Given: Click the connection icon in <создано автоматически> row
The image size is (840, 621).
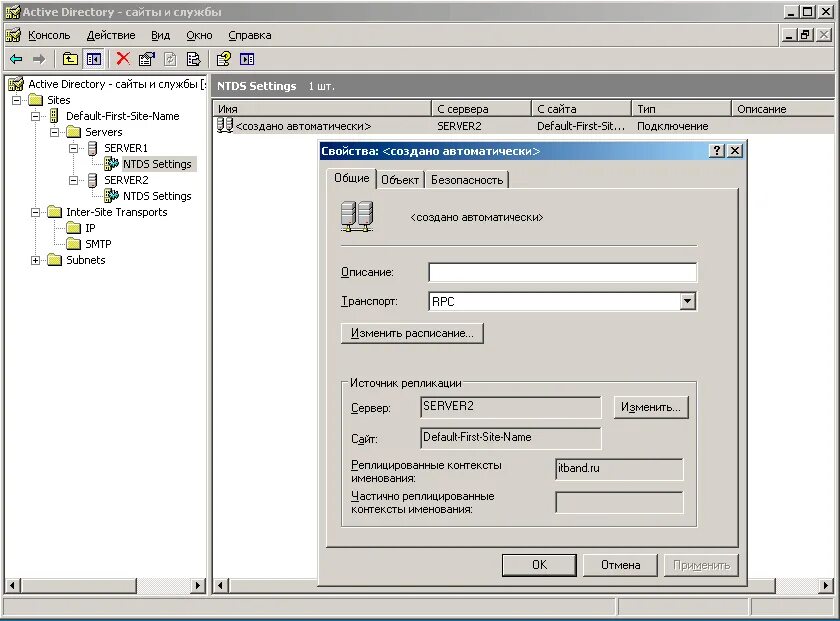Looking at the screenshot, I should pos(224,125).
